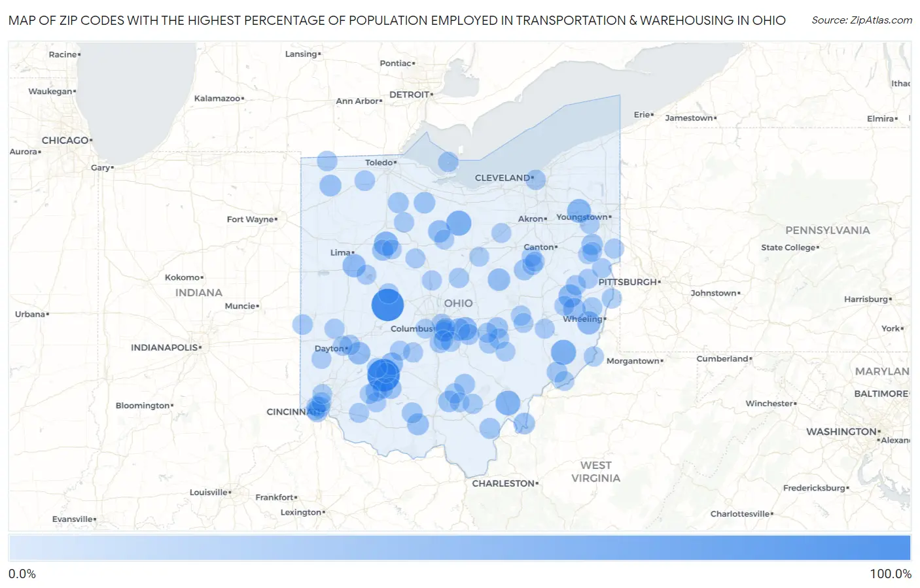This screenshot has width=920, height=588.
Task: Click the Lansing city label
Action: [301, 54]
